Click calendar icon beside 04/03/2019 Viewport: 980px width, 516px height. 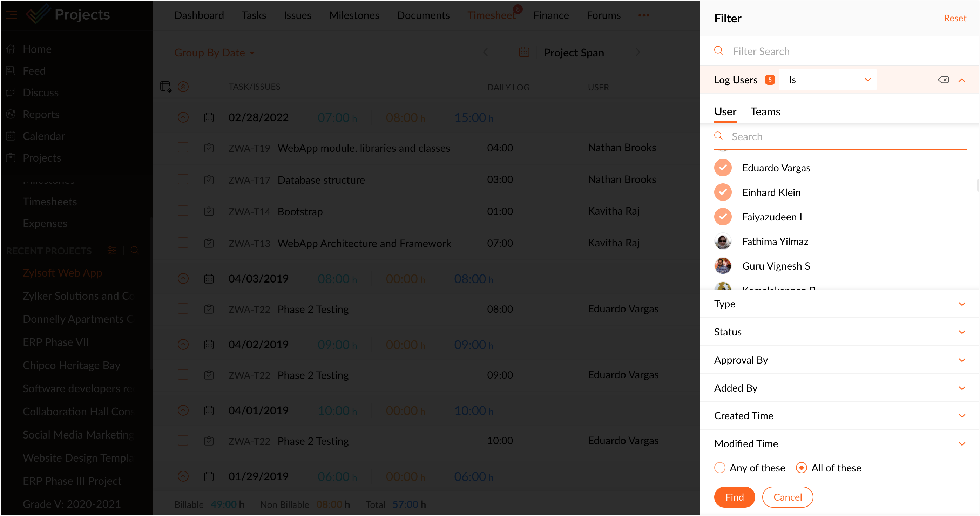click(209, 279)
